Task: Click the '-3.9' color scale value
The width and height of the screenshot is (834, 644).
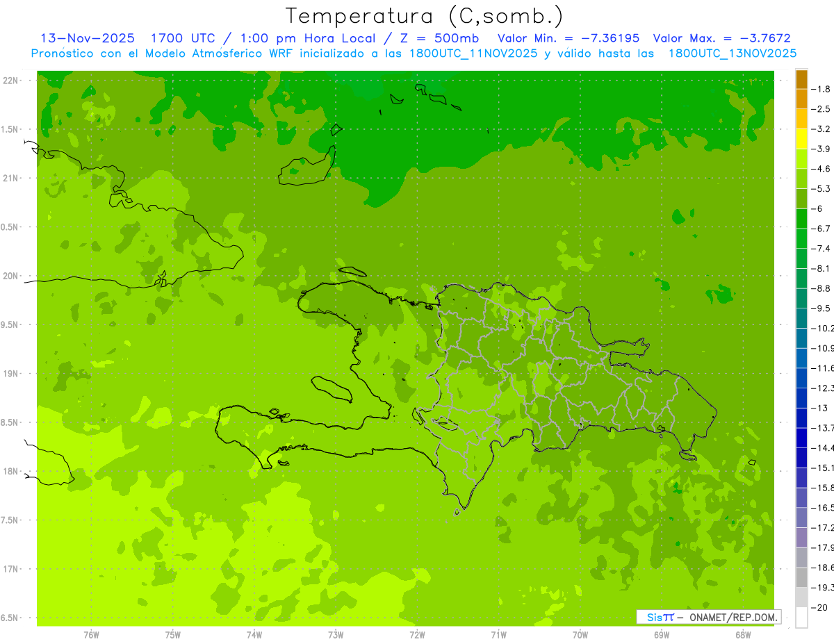Action: tap(821, 149)
